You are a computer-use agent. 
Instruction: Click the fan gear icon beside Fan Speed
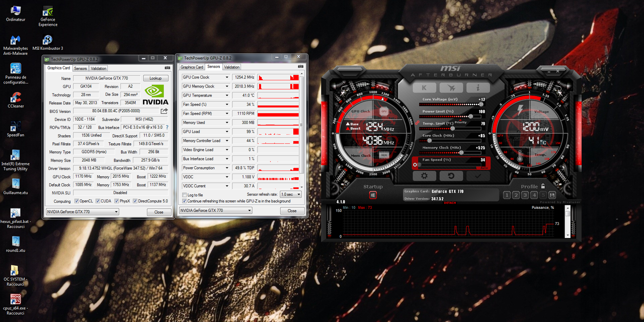click(416, 164)
